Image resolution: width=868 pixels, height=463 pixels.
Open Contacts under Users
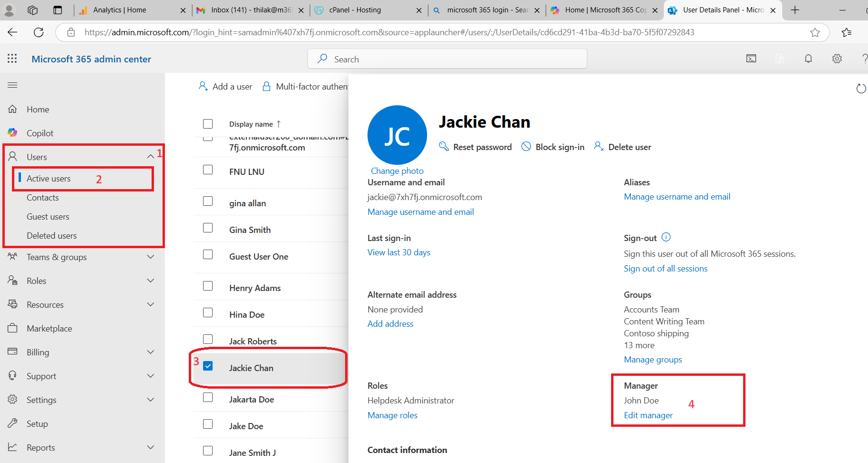(43, 197)
